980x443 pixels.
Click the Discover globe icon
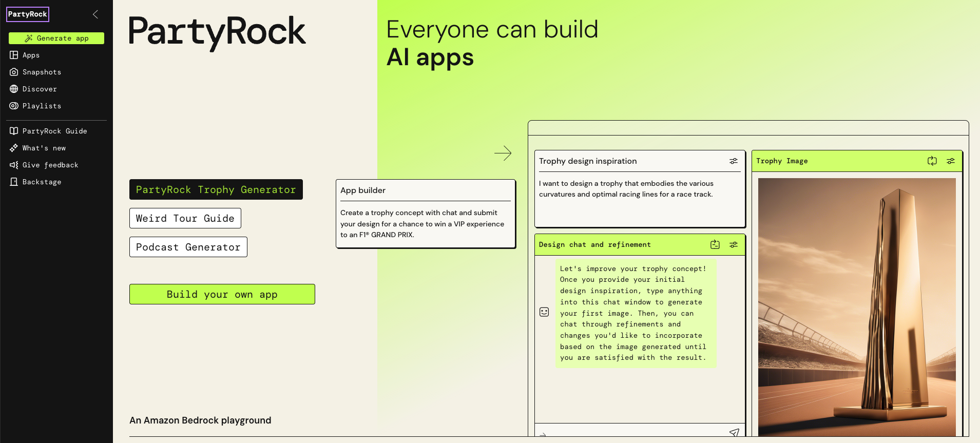pos(14,89)
